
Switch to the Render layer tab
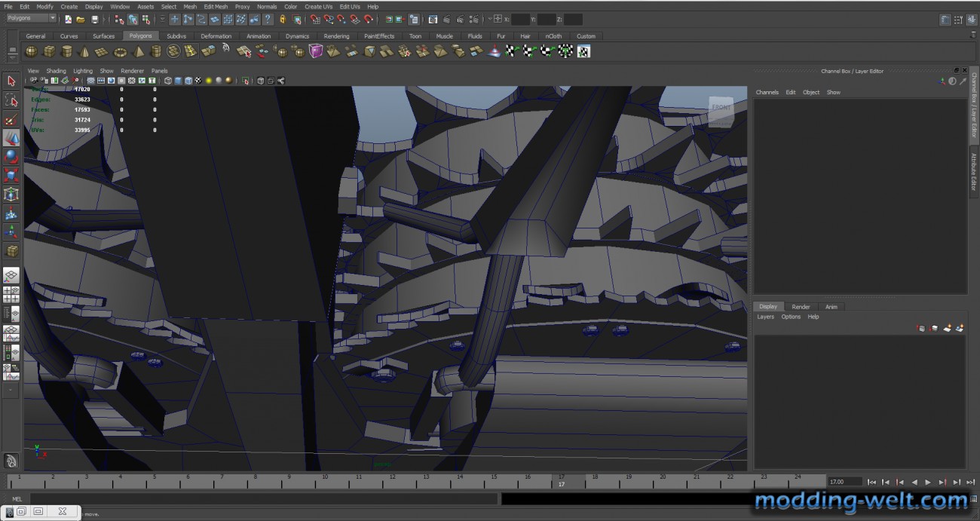(801, 307)
